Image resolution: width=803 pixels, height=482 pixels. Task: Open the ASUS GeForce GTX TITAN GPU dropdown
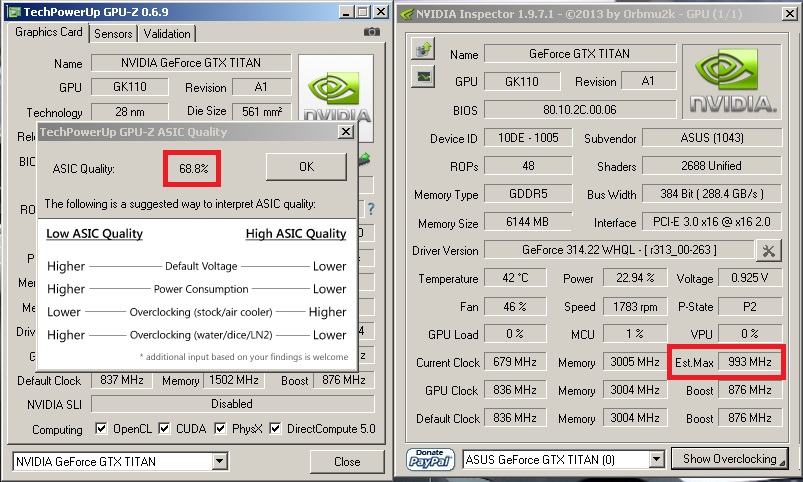pos(656,459)
